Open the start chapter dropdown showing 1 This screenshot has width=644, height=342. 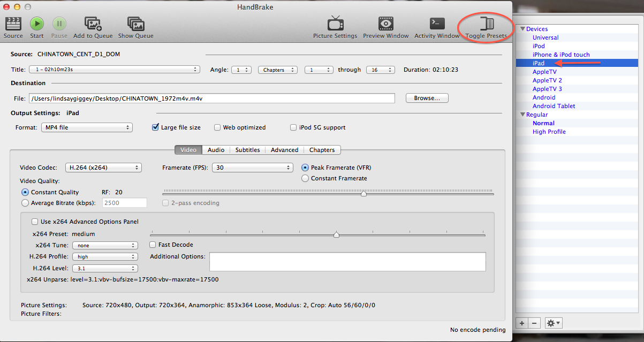(319, 70)
